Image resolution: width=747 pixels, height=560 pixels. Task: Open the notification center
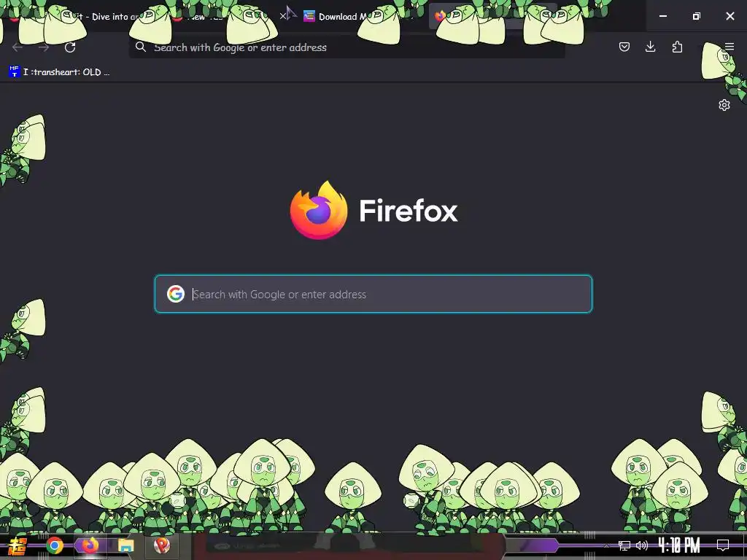723,545
